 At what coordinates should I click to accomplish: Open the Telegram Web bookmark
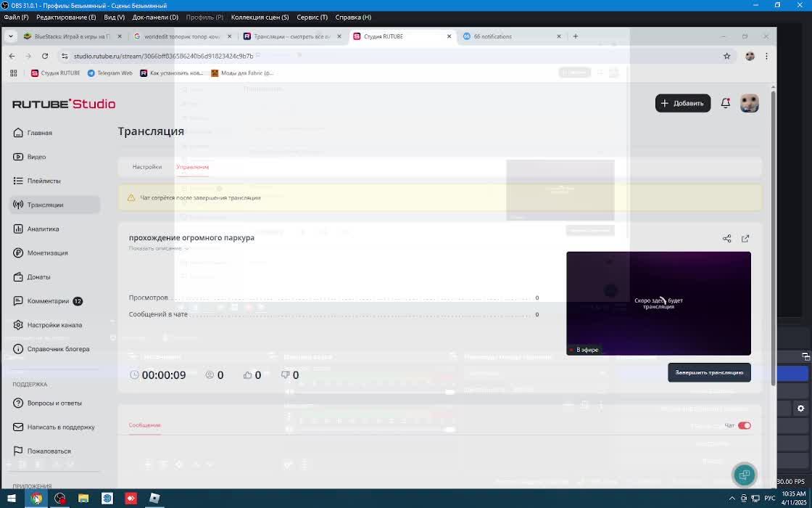pos(109,73)
